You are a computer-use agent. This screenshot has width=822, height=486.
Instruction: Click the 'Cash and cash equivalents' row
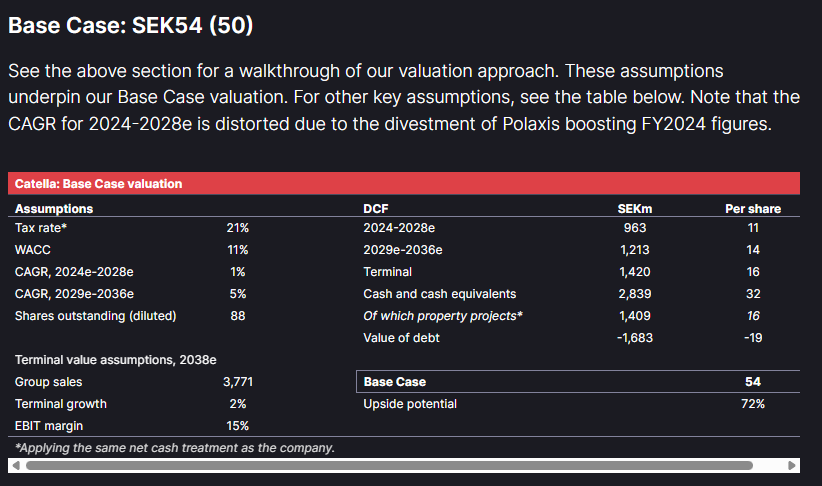click(x=578, y=294)
